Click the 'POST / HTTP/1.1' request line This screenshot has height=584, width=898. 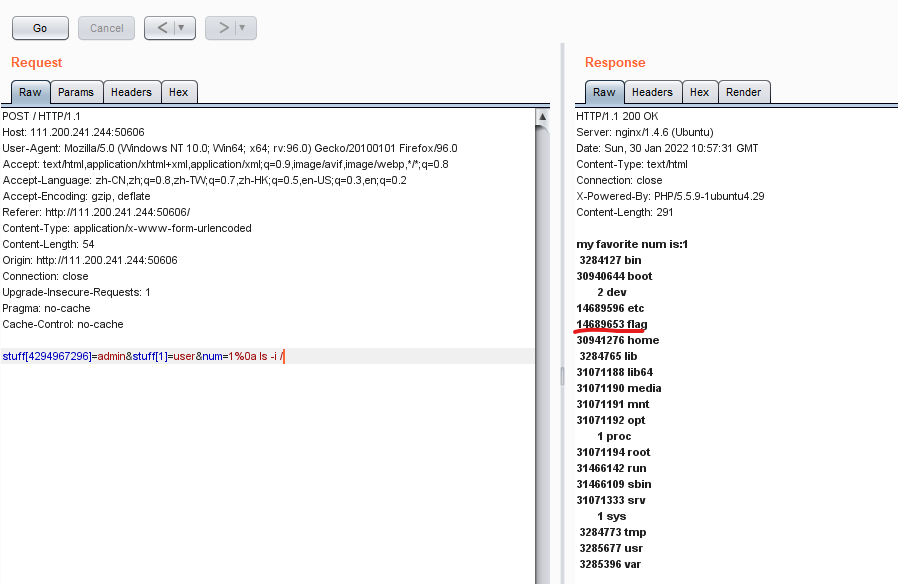point(41,116)
